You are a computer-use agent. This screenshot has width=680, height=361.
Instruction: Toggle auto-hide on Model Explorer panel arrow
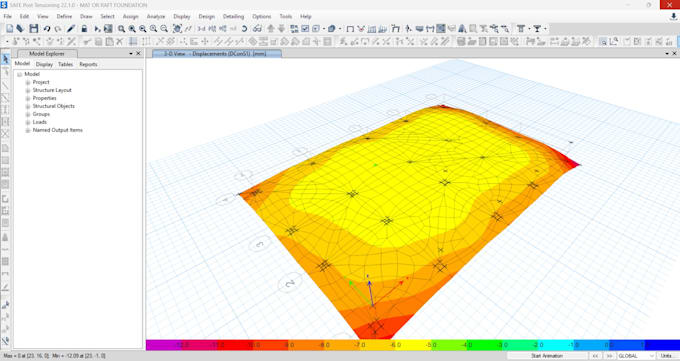click(131, 53)
